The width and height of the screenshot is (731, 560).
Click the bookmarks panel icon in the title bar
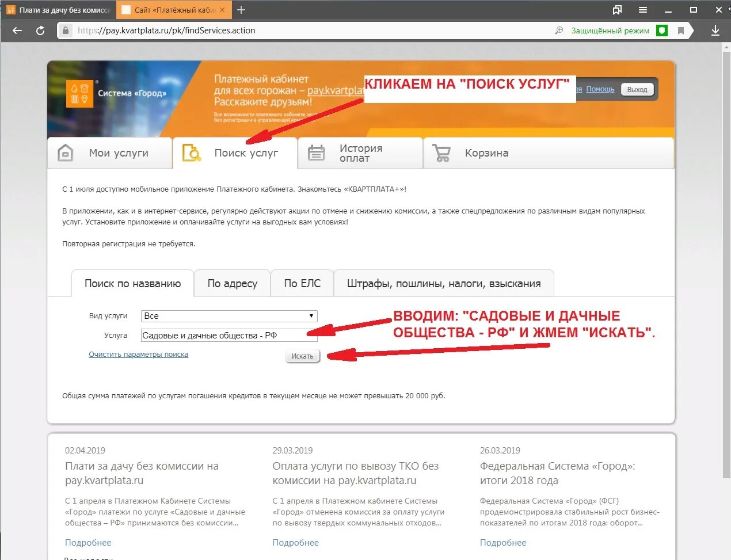[618, 10]
